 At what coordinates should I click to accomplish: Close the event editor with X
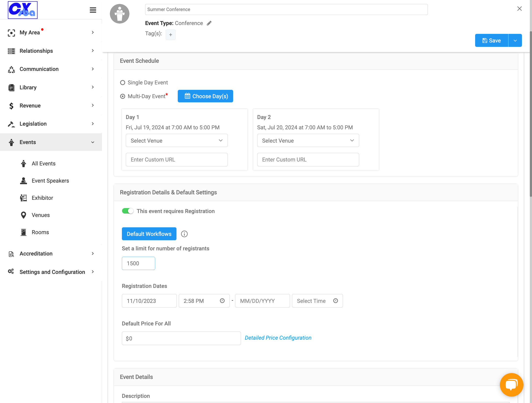click(519, 9)
